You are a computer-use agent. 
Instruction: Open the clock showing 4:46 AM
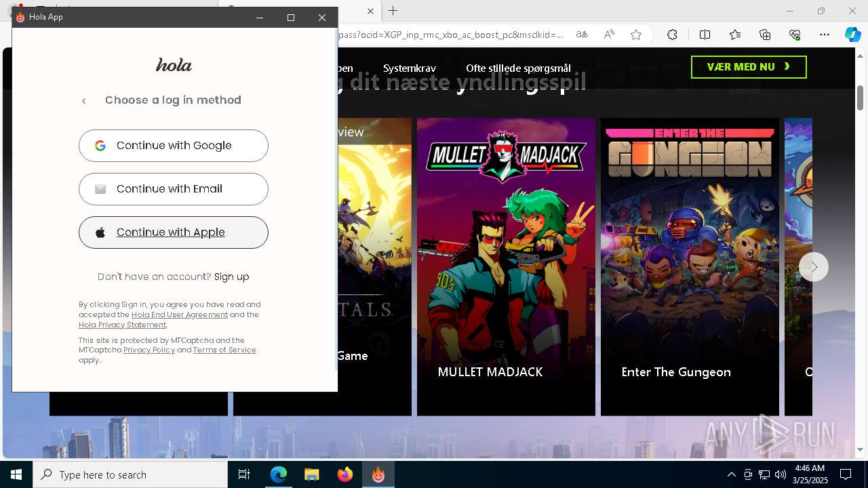[810, 474]
